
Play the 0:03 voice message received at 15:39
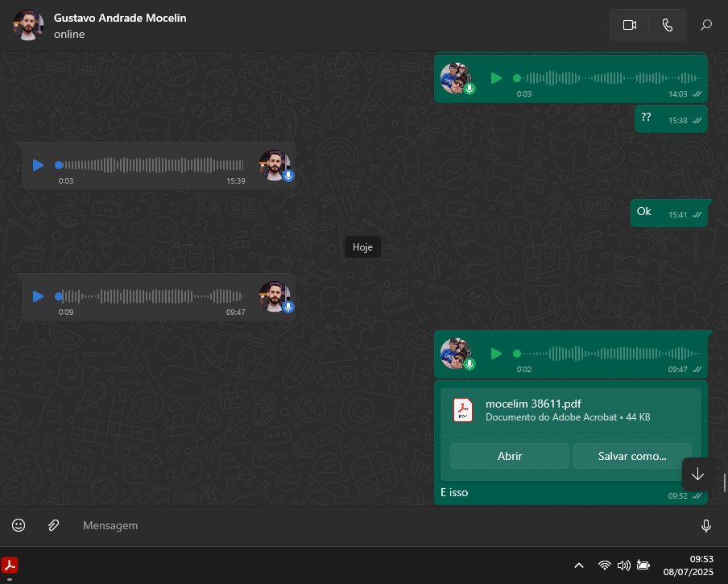click(38, 165)
